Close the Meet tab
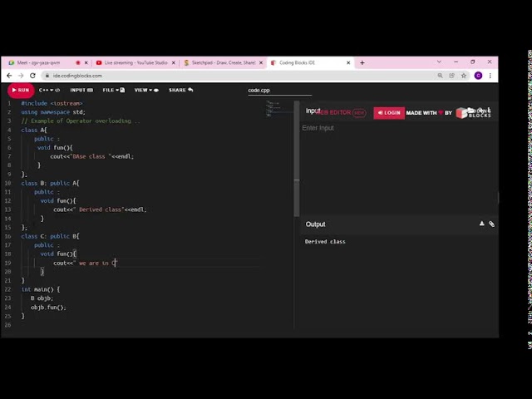 tap(86, 63)
